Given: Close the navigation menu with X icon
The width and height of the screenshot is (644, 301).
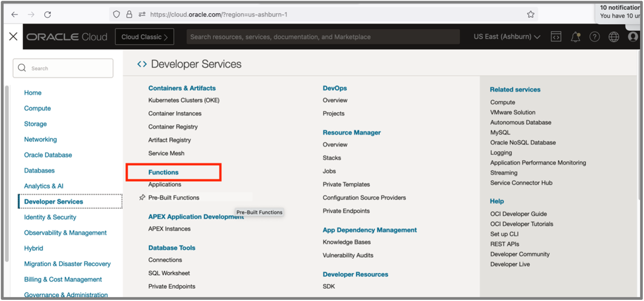Looking at the screenshot, I should click(x=13, y=36).
